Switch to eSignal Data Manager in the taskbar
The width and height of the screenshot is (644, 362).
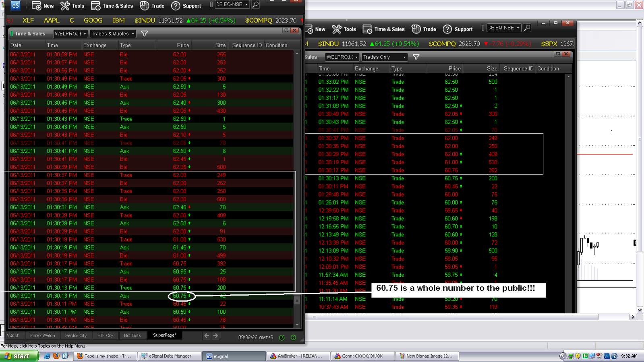(170, 356)
